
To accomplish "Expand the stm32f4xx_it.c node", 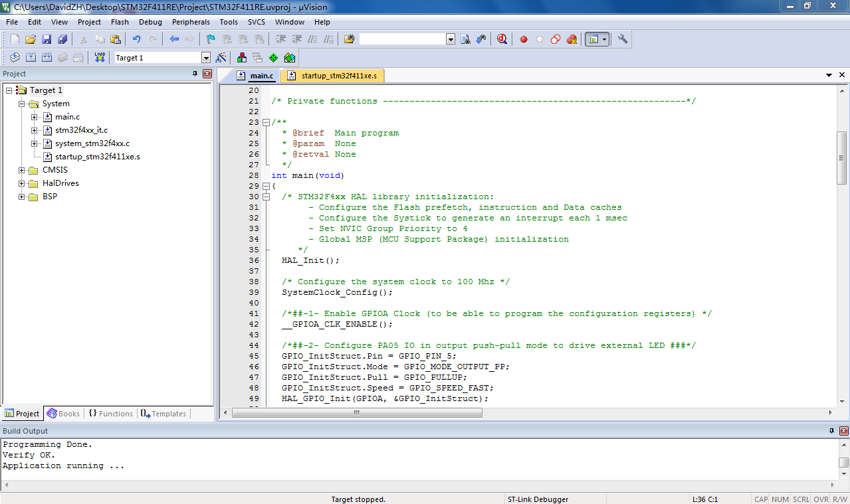I will (x=35, y=130).
